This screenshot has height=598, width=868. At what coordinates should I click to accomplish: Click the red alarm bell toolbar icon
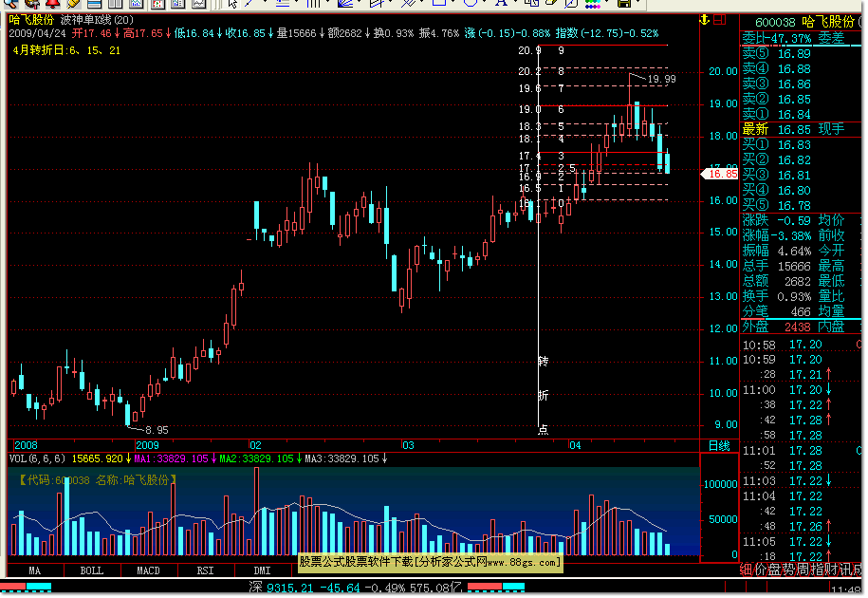pyautogui.click(x=52, y=4)
